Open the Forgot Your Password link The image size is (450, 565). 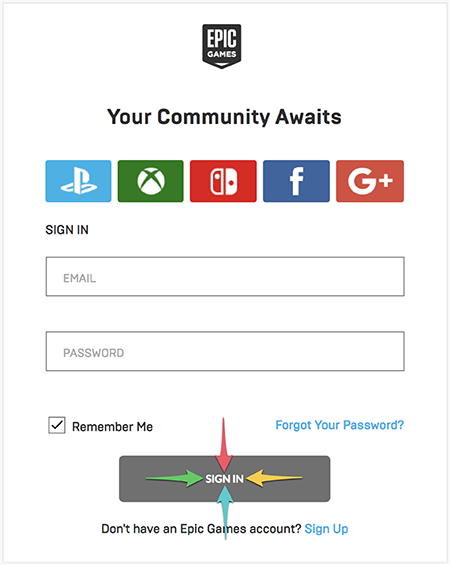340,425
